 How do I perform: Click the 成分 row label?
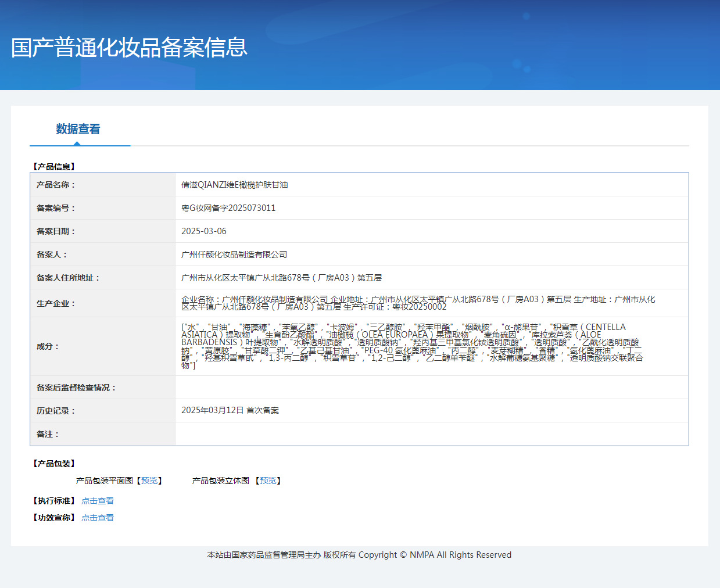[48, 346]
